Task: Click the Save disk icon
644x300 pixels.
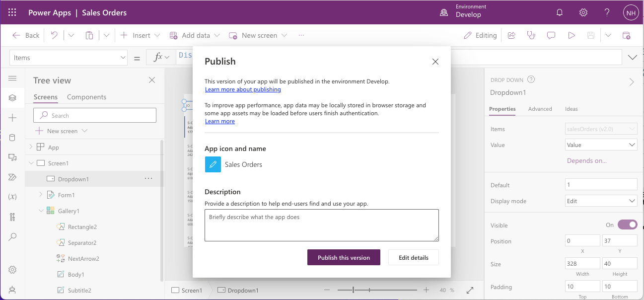Action: point(591,35)
